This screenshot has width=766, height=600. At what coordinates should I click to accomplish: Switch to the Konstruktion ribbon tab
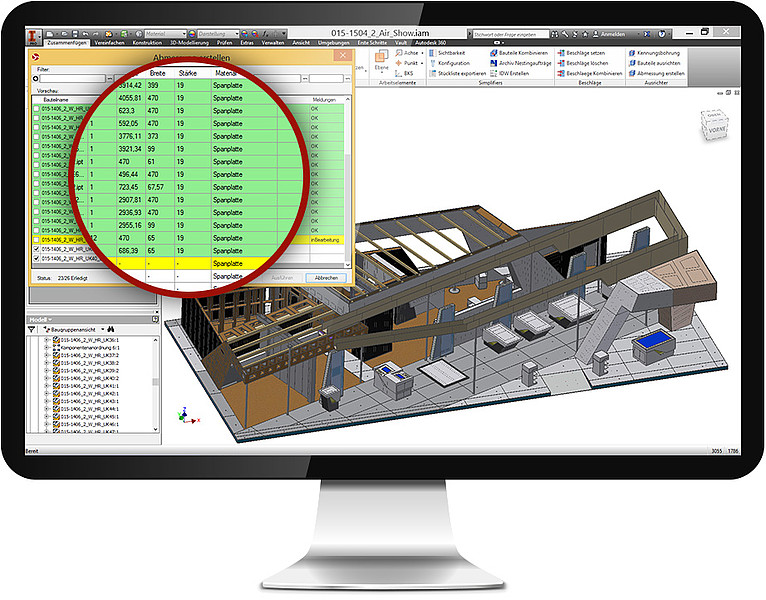pyautogui.click(x=147, y=43)
